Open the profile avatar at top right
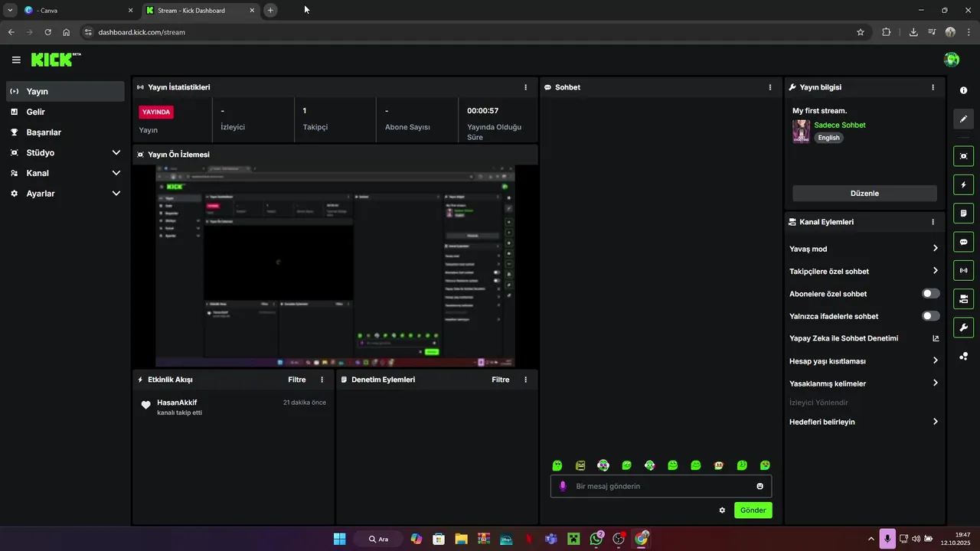This screenshot has height=551, width=980. coord(952,60)
